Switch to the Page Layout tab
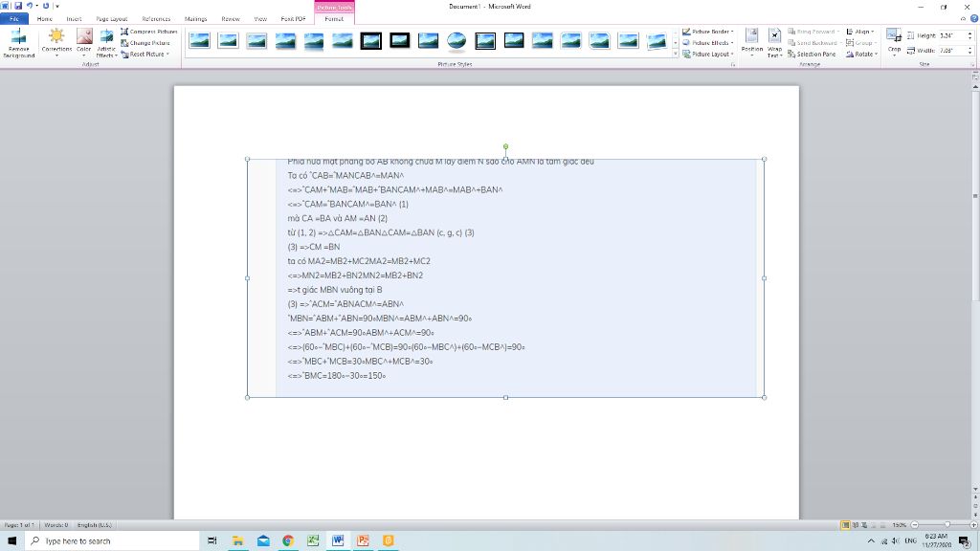 click(x=112, y=19)
